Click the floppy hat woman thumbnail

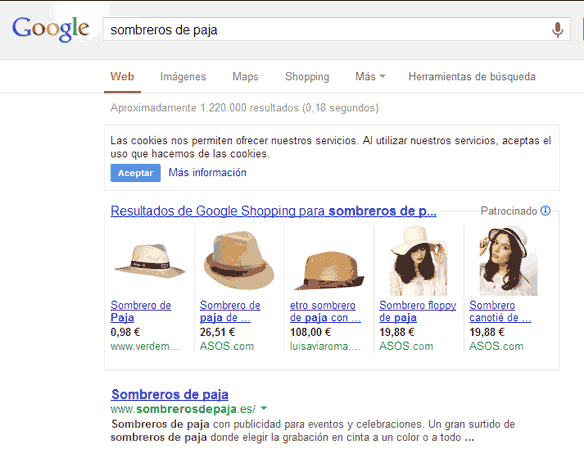419,260
